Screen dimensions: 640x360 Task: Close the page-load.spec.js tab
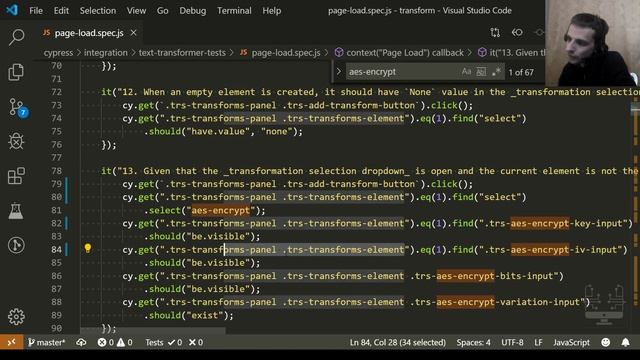[133, 33]
